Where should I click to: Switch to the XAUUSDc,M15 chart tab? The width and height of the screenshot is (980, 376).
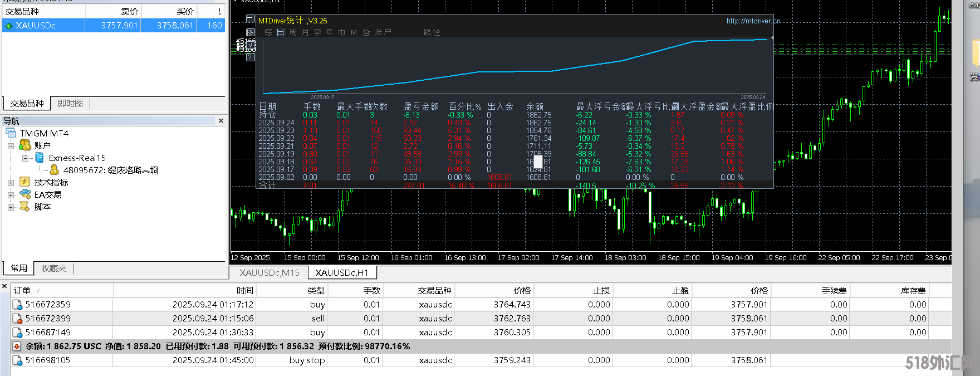[x=269, y=272]
